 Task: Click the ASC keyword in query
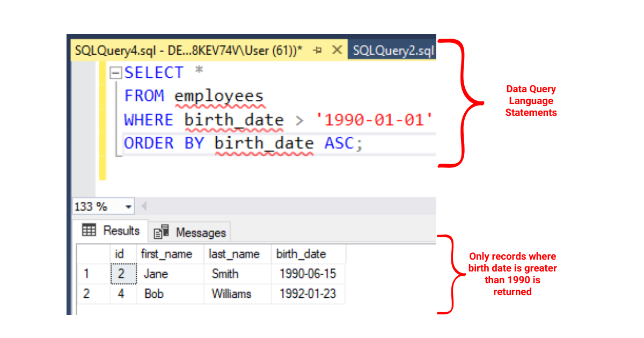click(339, 143)
